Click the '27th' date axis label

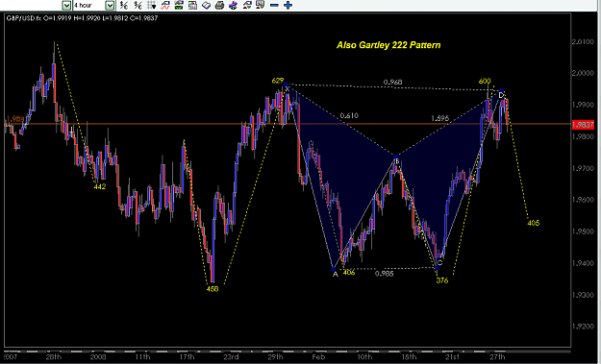click(x=497, y=356)
